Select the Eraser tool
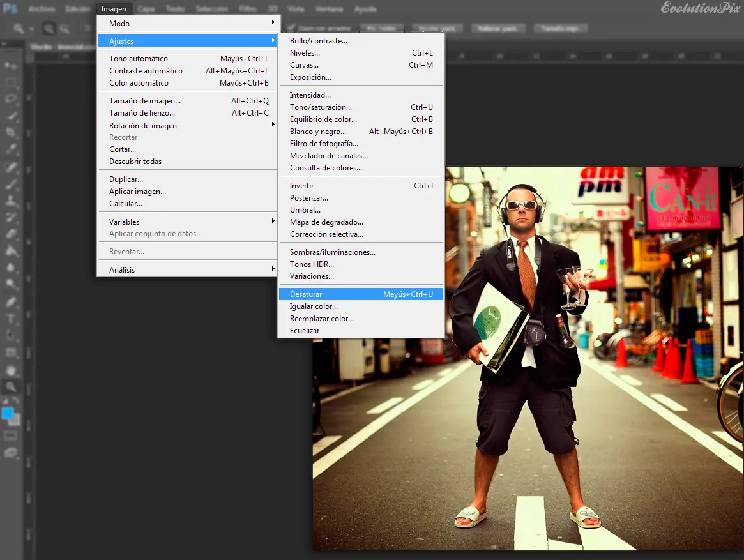The image size is (744, 560). [11, 234]
